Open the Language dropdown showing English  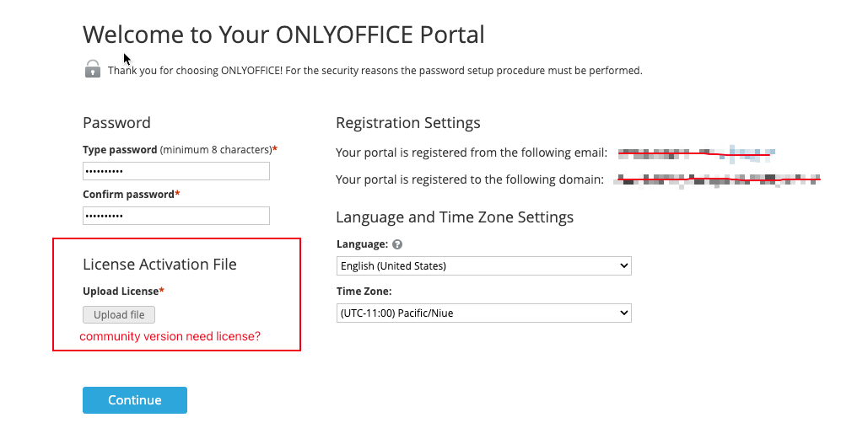pyautogui.click(x=484, y=266)
